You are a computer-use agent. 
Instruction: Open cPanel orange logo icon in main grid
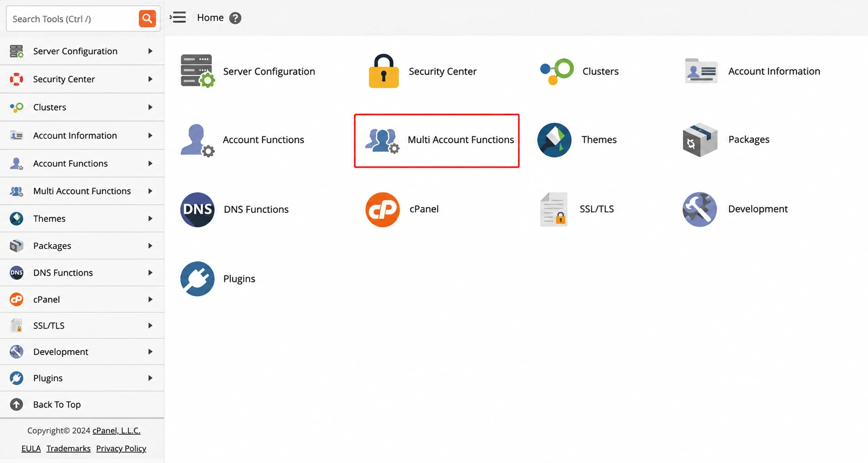coord(383,209)
